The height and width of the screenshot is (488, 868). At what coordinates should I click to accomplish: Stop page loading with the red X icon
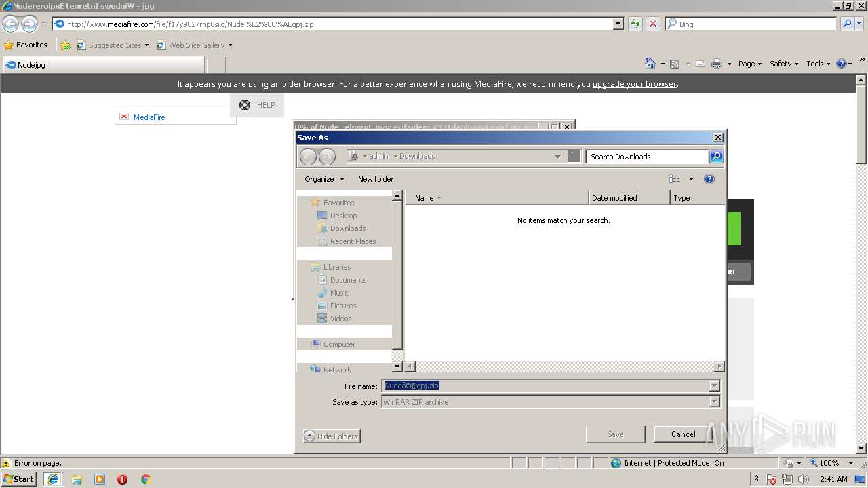pos(652,24)
